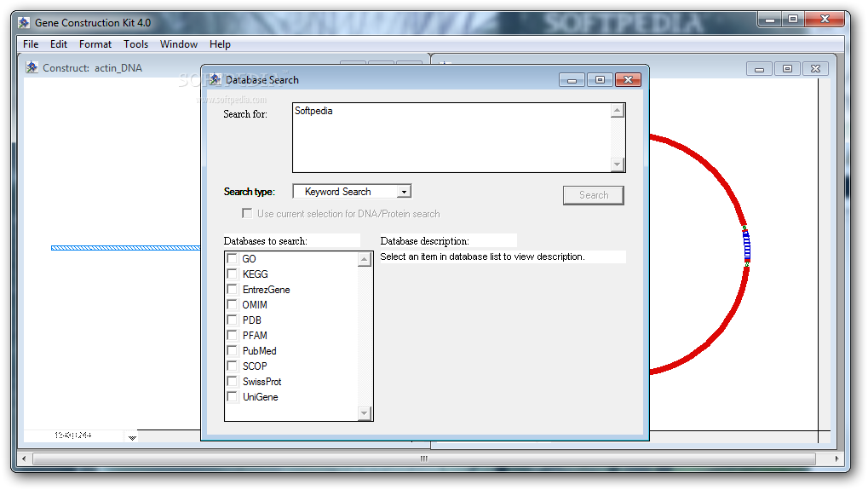Screen dimensions: 868x490
Task: Click the Search button
Action: click(594, 195)
